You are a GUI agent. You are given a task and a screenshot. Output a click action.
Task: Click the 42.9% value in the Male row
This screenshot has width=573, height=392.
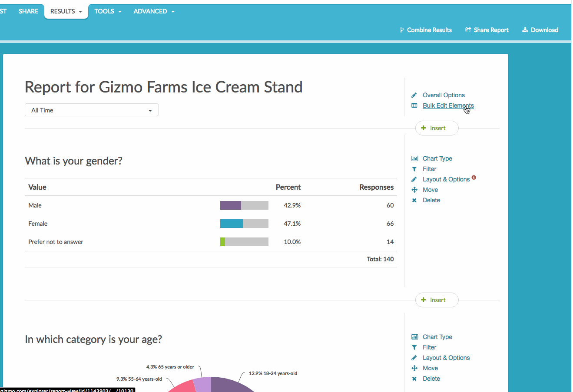[x=292, y=205]
